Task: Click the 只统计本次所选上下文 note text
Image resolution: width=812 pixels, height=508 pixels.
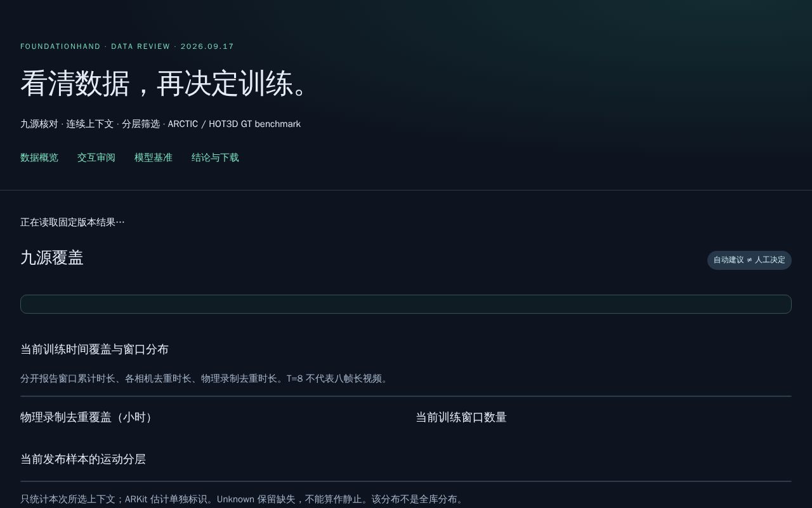Action: [x=242, y=499]
